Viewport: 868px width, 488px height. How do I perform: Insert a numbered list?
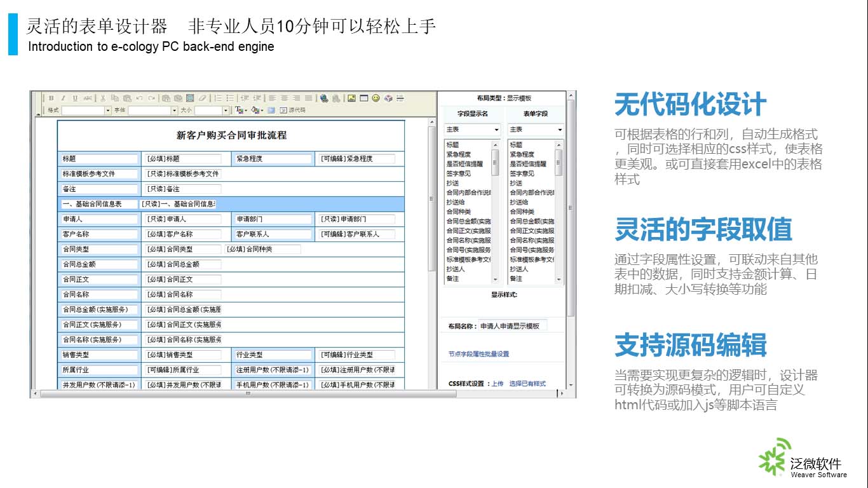click(x=218, y=98)
